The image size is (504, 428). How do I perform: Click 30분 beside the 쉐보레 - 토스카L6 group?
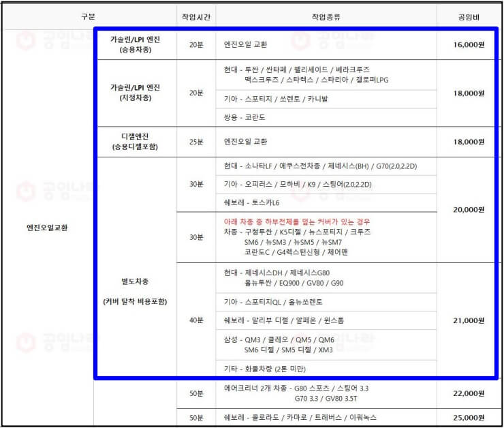point(196,184)
